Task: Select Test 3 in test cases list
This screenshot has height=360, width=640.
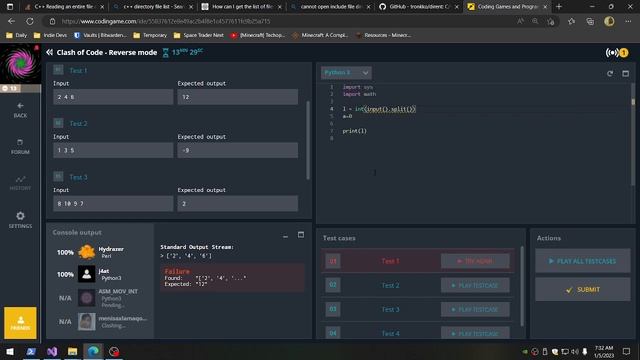Action: click(390, 309)
